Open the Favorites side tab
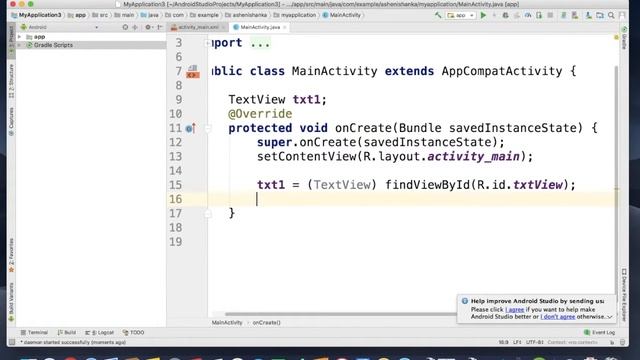Image resolution: width=640 pixels, height=360 pixels. [x=11, y=255]
